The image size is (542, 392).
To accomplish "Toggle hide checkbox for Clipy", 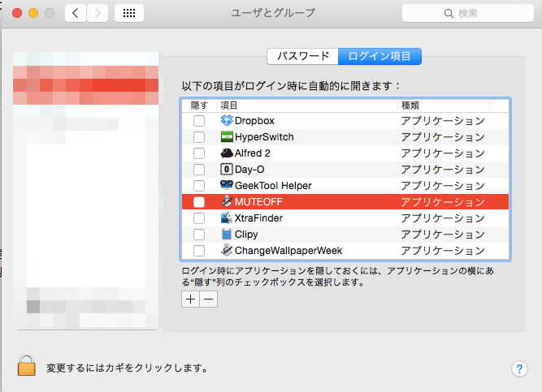I will coord(199,235).
